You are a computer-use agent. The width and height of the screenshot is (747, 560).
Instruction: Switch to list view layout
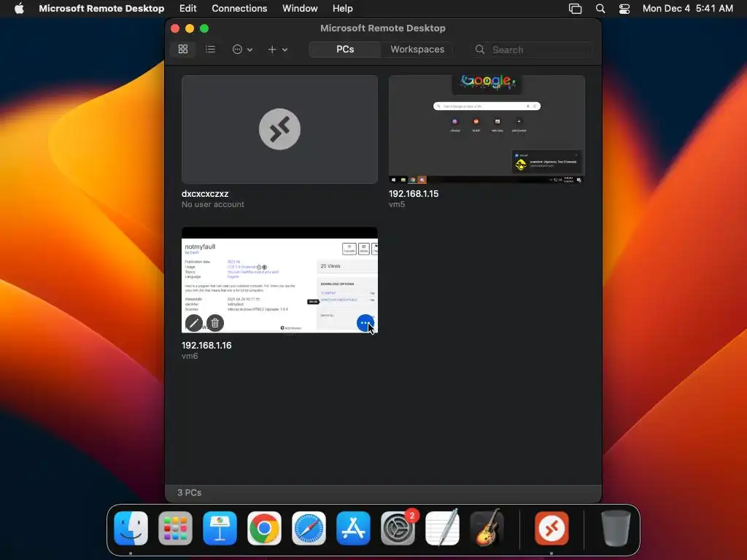click(210, 49)
